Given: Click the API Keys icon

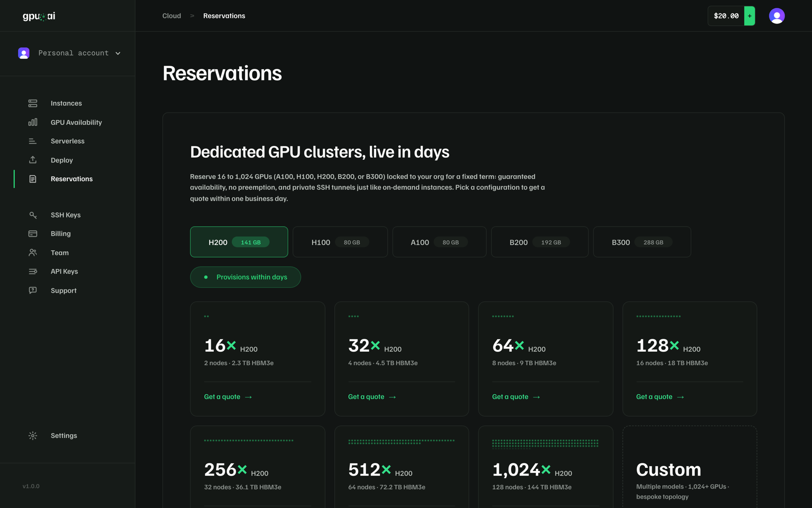Looking at the screenshot, I should (32, 271).
